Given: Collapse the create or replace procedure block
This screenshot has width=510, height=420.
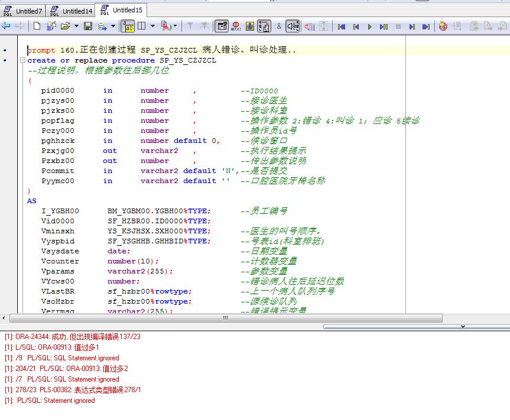Looking at the screenshot, I should (22, 60).
